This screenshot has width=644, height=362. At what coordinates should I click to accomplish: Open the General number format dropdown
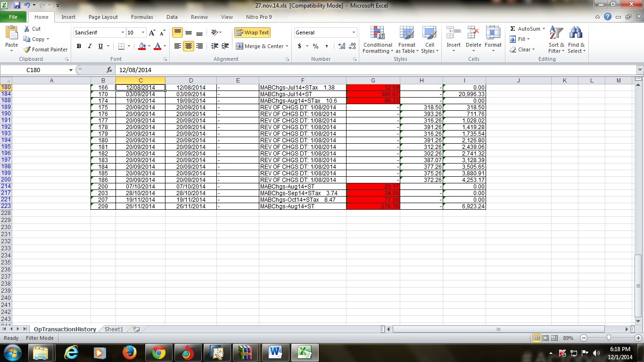click(x=354, y=33)
